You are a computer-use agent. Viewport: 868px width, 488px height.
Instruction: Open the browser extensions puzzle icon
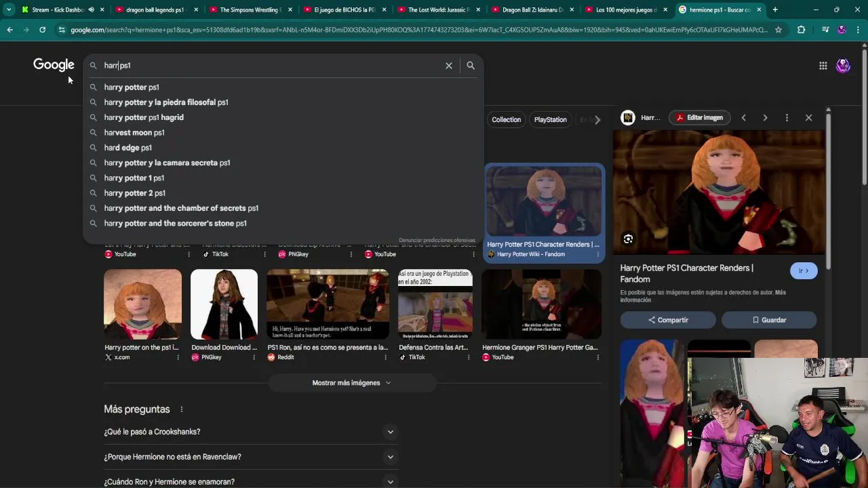[x=801, y=30]
